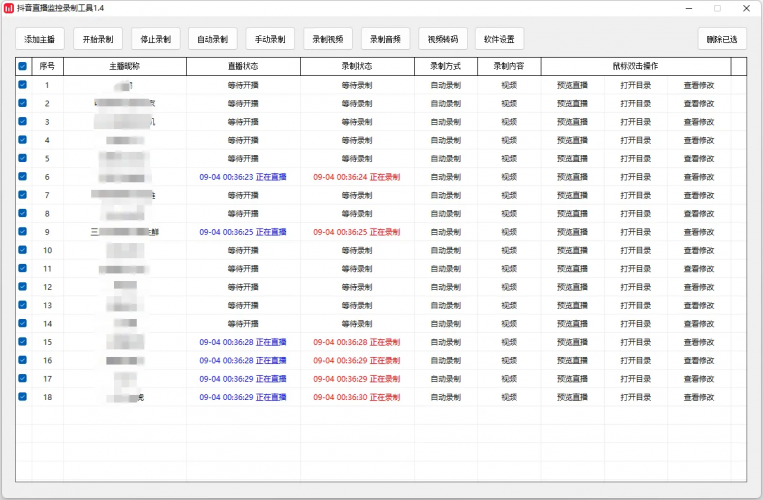Toggle row 15 checkbox
Screen dimensions: 763x500
coord(22,341)
